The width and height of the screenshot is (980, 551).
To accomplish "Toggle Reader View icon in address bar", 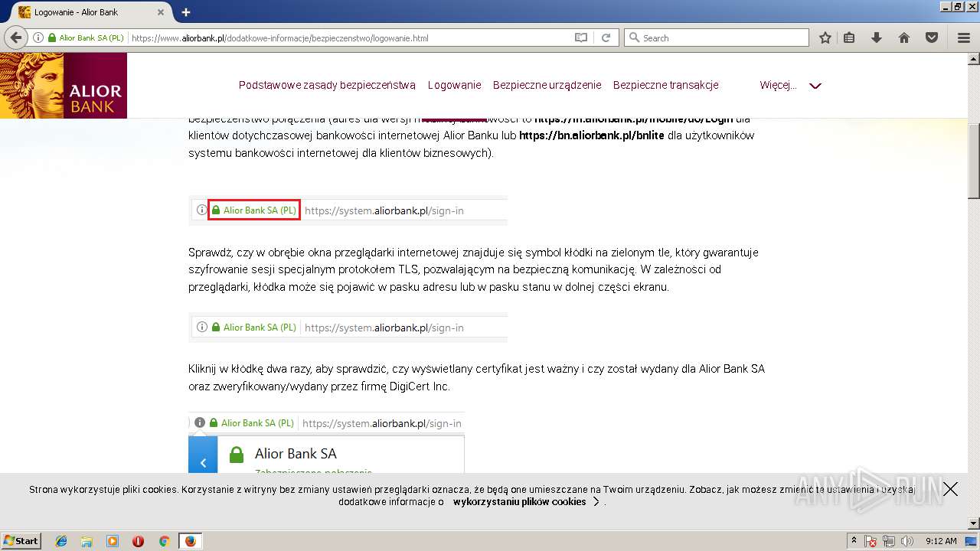I will pyautogui.click(x=581, y=37).
